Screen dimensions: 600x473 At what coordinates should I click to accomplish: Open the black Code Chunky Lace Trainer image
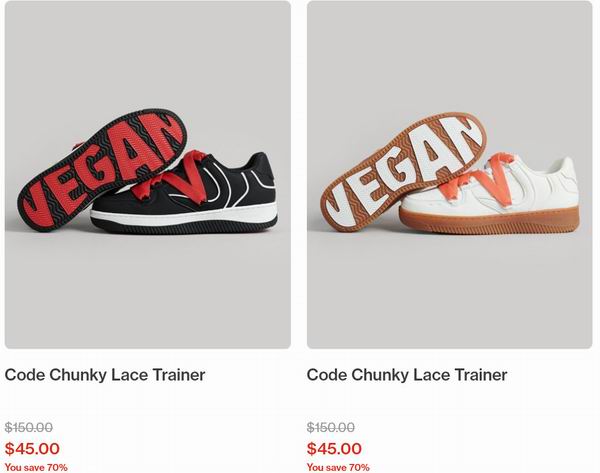pyautogui.click(x=148, y=175)
